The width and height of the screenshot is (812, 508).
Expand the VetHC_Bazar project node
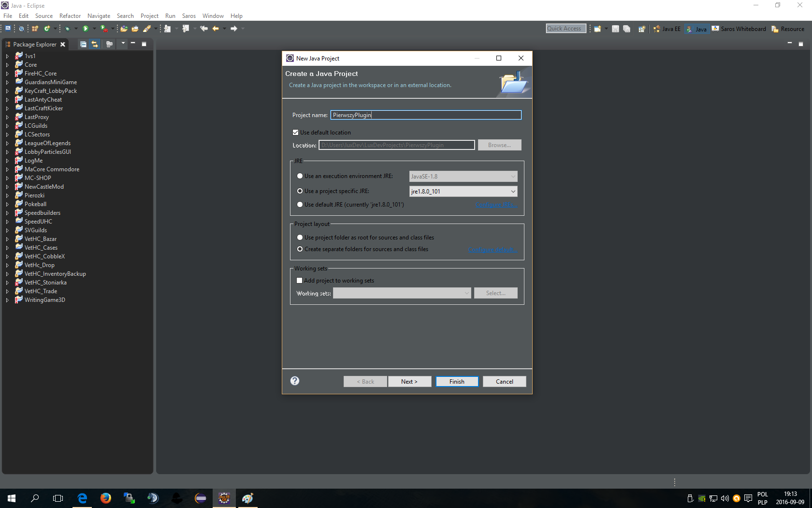[x=7, y=239]
